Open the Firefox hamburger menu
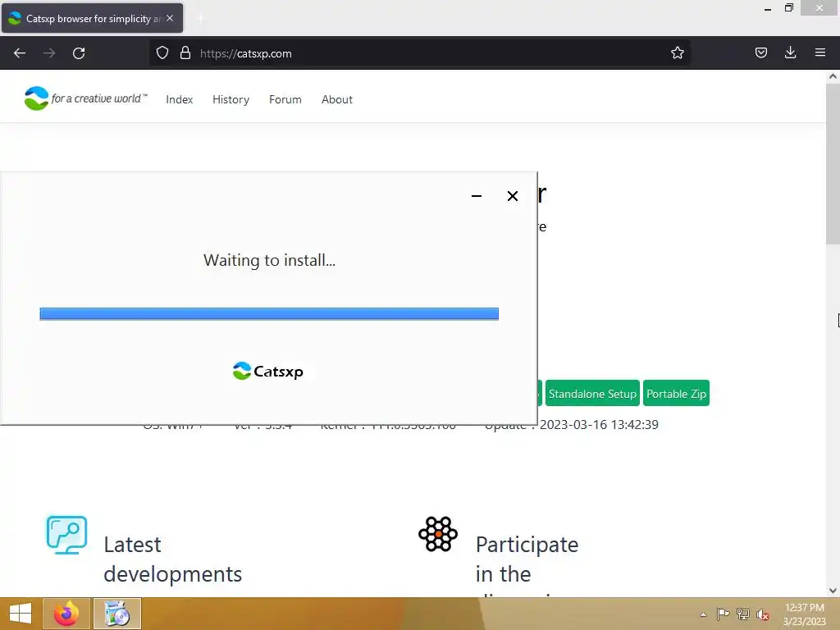840x630 pixels. click(820, 52)
